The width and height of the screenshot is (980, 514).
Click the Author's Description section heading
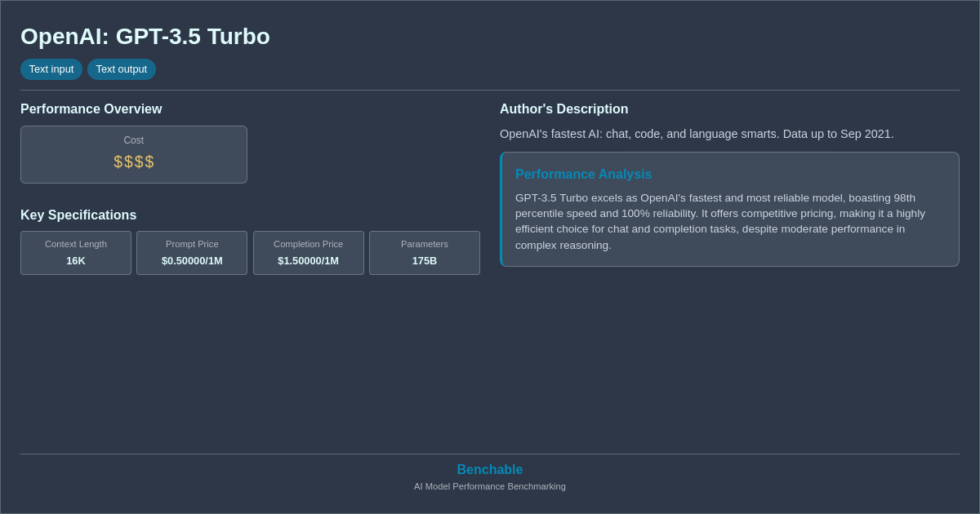563,109
